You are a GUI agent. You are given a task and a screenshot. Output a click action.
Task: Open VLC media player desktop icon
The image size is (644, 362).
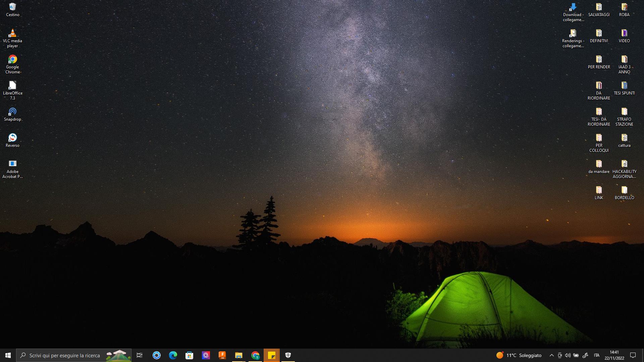click(x=12, y=34)
